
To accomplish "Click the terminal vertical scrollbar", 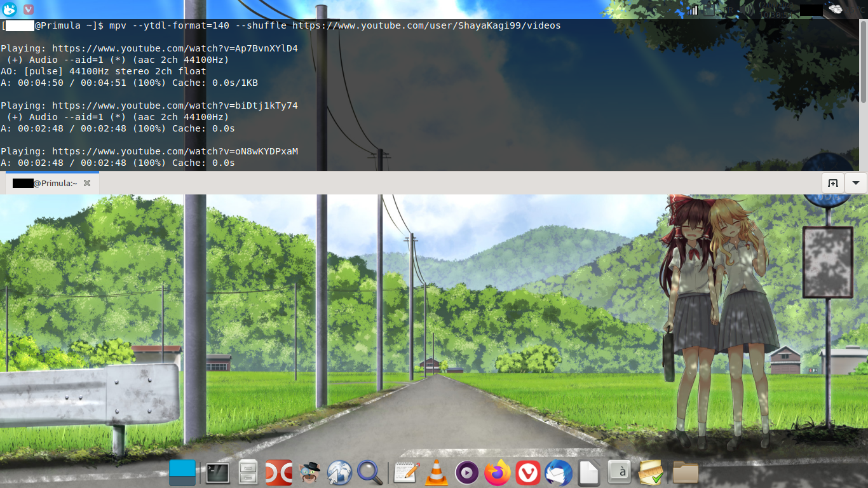I will pos(864,61).
